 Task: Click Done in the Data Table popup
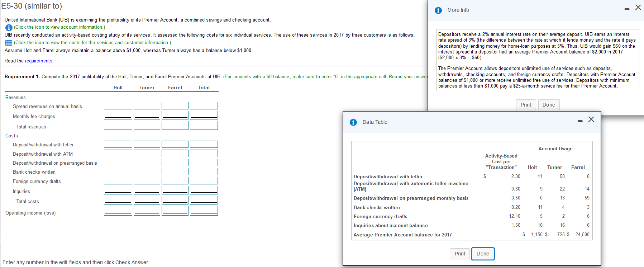point(483,254)
